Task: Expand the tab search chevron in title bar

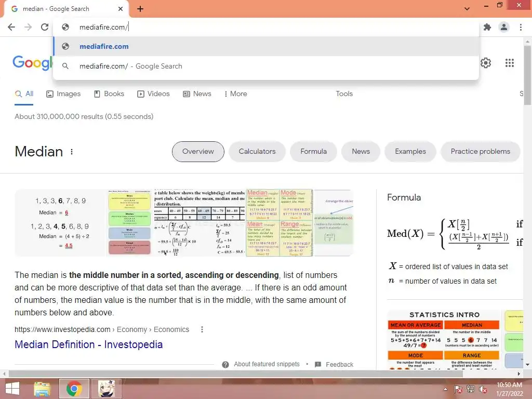Action: coord(467,9)
